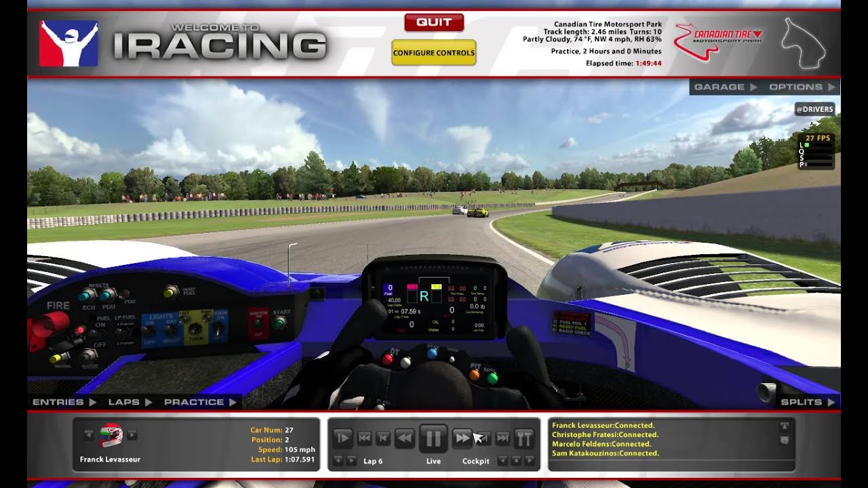This screenshot has height=488, width=868.
Task: Click the replay slow-motion play button
Action: click(343, 439)
